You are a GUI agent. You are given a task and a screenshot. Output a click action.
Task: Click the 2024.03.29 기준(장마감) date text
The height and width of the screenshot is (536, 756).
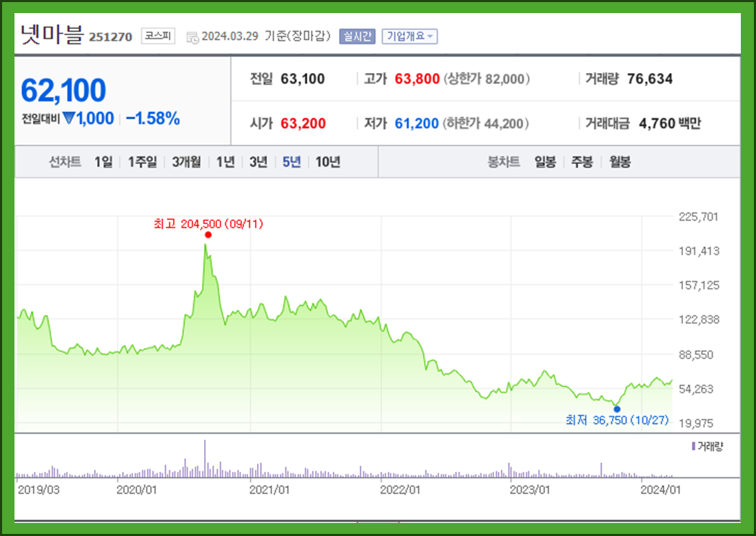tap(266, 37)
